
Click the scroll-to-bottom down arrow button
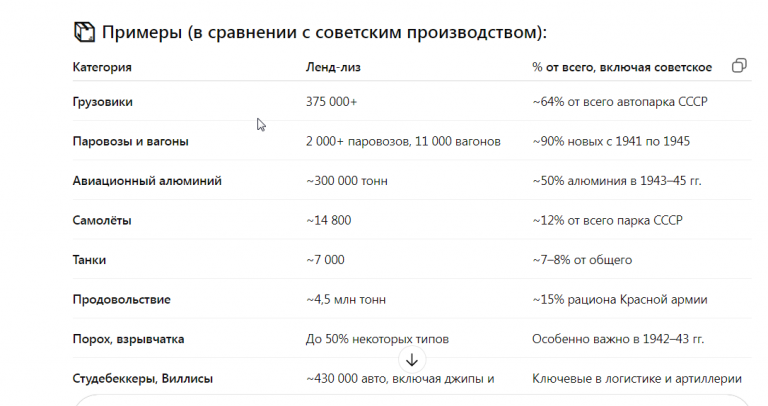tap(412, 360)
